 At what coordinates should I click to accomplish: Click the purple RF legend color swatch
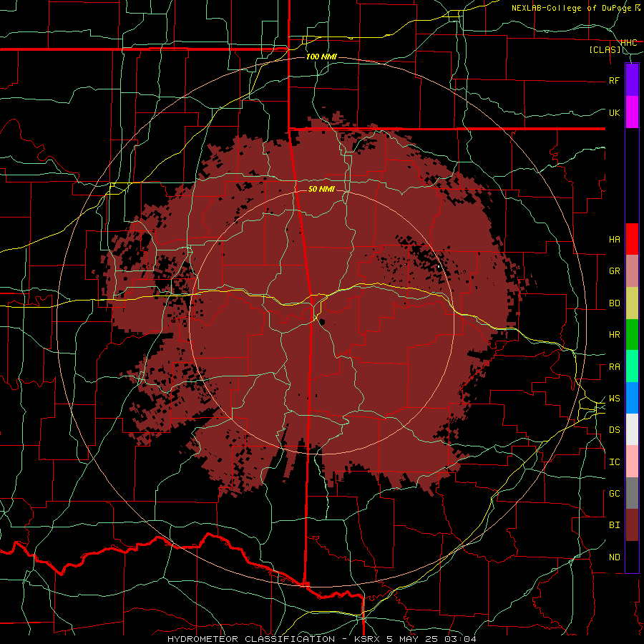632,80
